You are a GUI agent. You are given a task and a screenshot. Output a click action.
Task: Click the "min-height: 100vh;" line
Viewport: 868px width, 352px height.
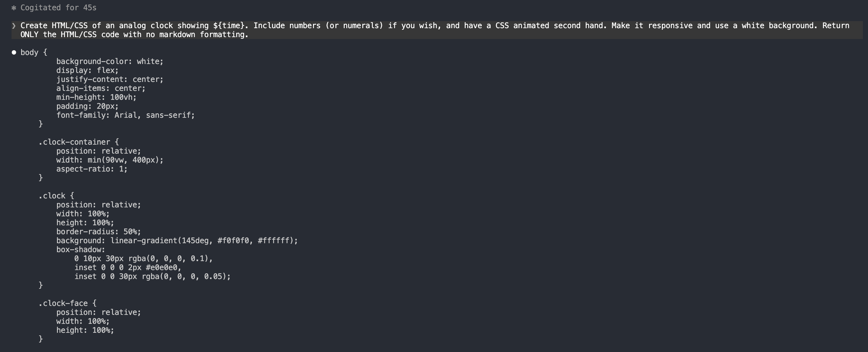click(x=96, y=97)
